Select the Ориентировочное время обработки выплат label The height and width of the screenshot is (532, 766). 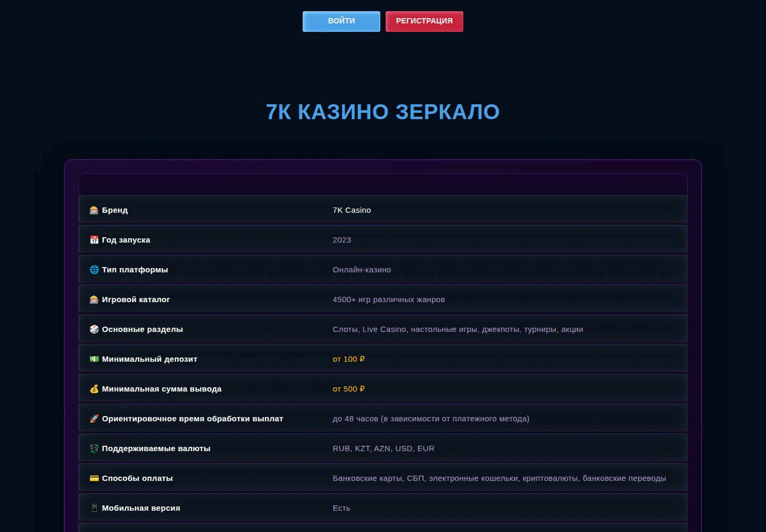(x=193, y=419)
